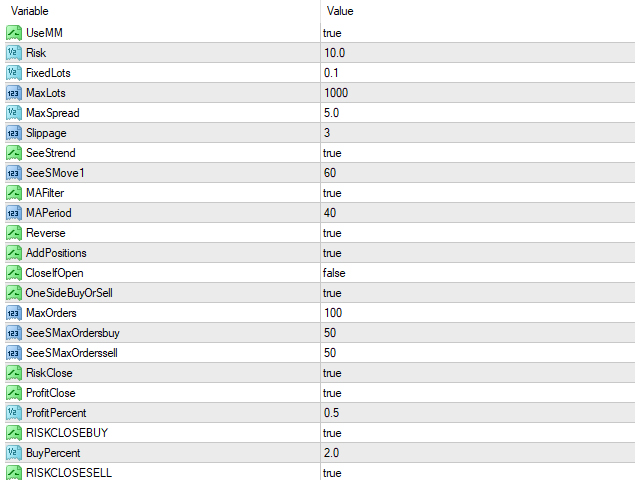Viewport: 640px width, 480px height.
Task: Click the double-type icon next to MaxSpread
Action: click(x=13, y=113)
